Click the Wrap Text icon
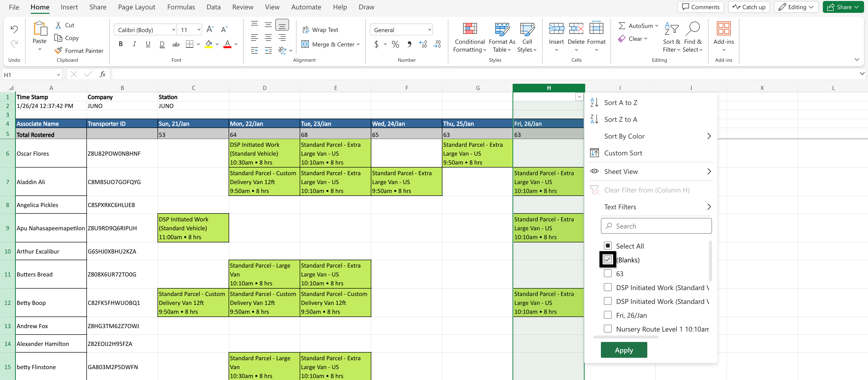 (306, 30)
